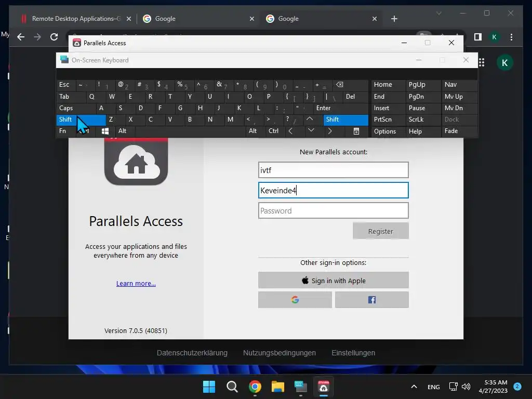Viewport: 532px width, 399px height.
Task: Toggle the Fn key on keyboard
Action: click(66, 131)
